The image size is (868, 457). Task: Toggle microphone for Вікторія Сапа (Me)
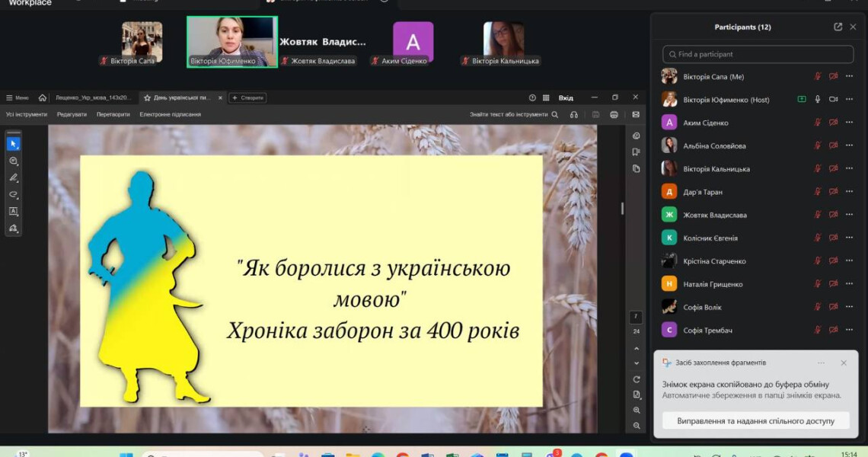(x=818, y=76)
